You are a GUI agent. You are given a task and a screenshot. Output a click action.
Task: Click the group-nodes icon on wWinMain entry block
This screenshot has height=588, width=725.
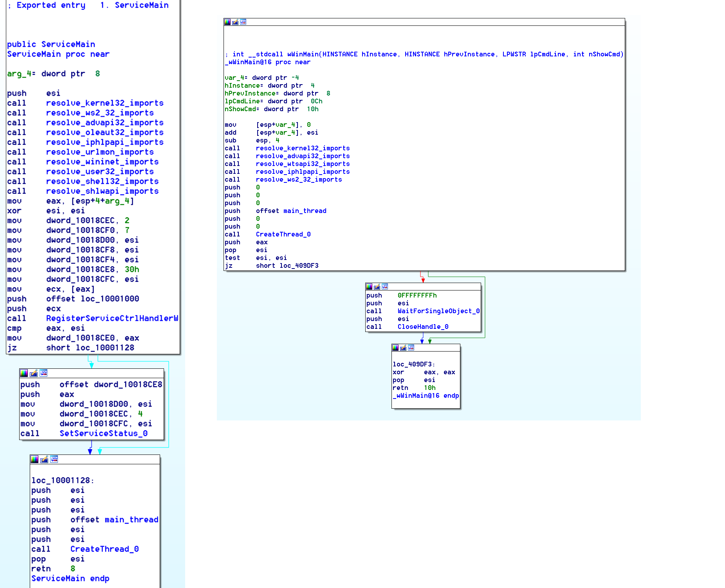tap(243, 22)
